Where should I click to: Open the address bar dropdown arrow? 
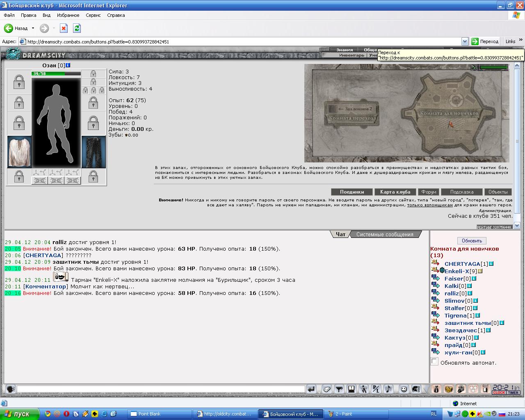click(x=465, y=41)
